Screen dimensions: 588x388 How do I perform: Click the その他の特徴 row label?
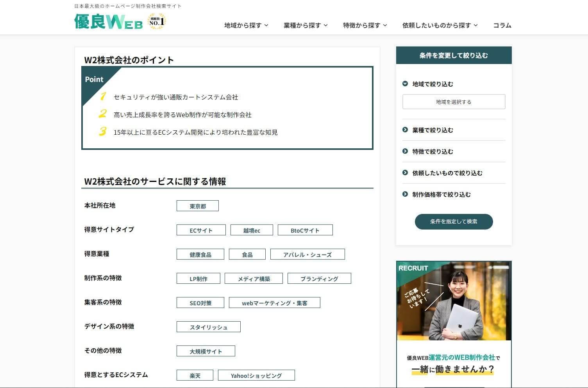(103, 351)
